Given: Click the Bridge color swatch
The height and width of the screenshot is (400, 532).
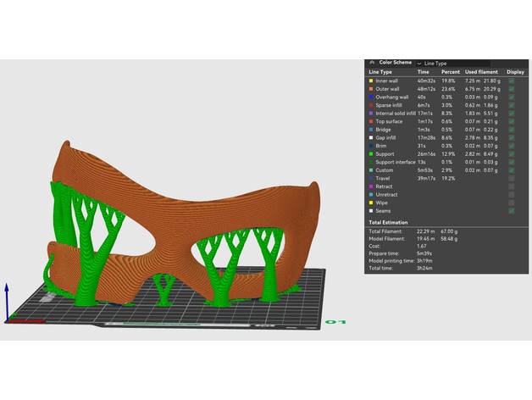Looking at the screenshot, I should (x=370, y=128).
